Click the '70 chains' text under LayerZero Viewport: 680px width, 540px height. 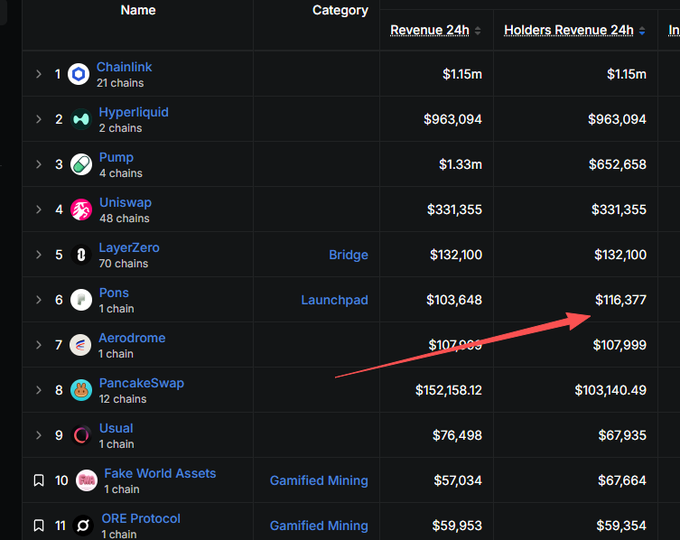(x=123, y=263)
